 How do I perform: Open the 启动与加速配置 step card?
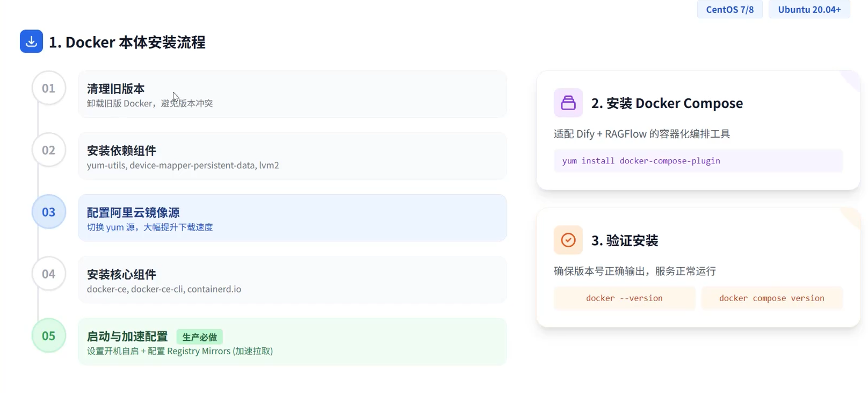point(292,341)
